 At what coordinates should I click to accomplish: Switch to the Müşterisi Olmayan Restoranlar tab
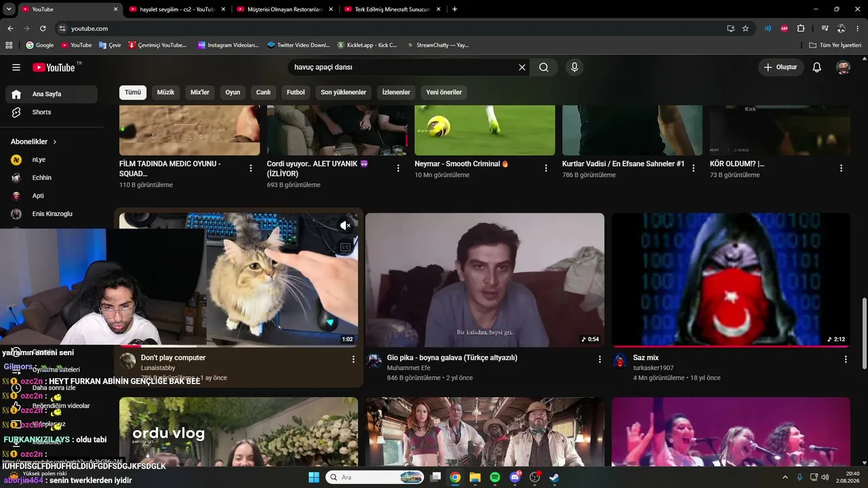point(285,9)
